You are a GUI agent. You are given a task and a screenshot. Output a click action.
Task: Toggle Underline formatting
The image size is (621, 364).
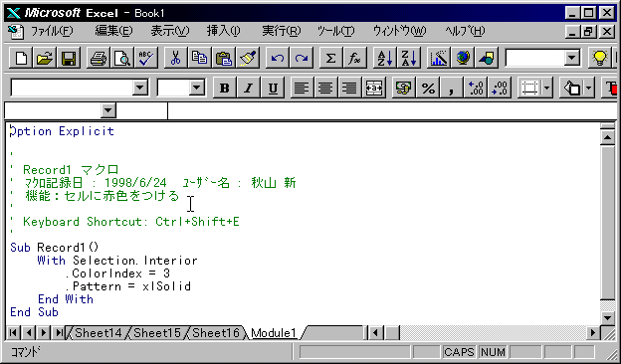[x=273, y=88]
